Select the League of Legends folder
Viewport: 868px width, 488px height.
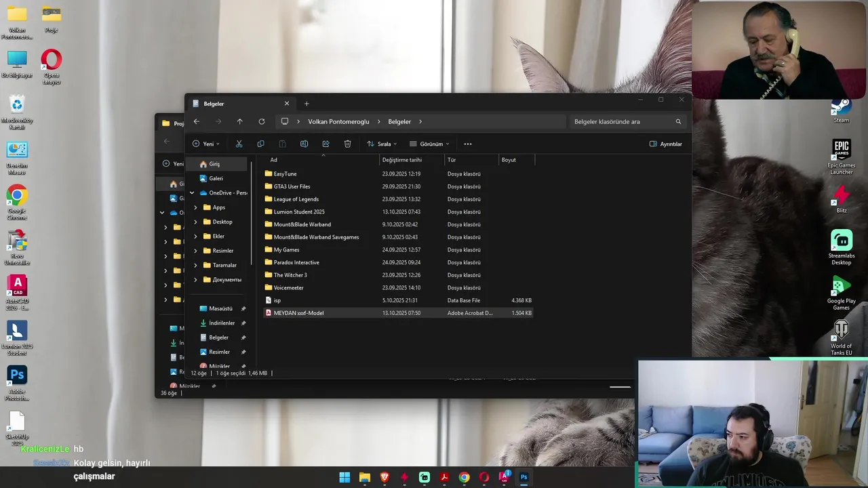coord(399,199)
